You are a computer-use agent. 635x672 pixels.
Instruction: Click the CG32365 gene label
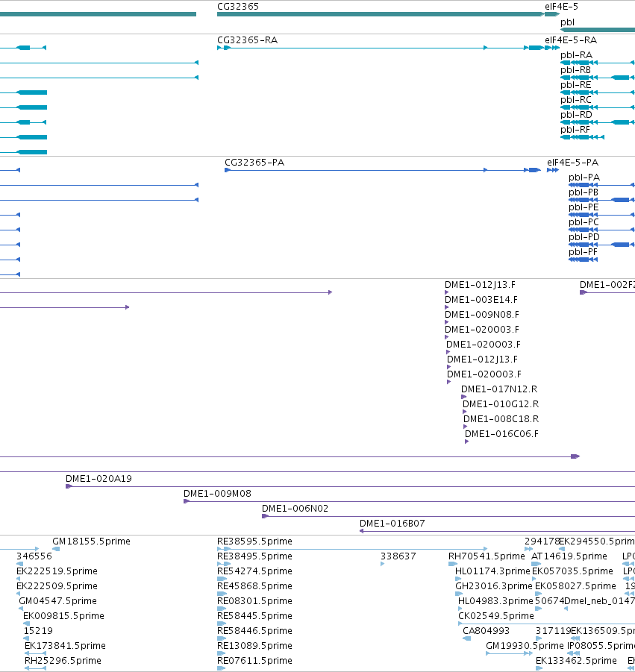[238, 7]
